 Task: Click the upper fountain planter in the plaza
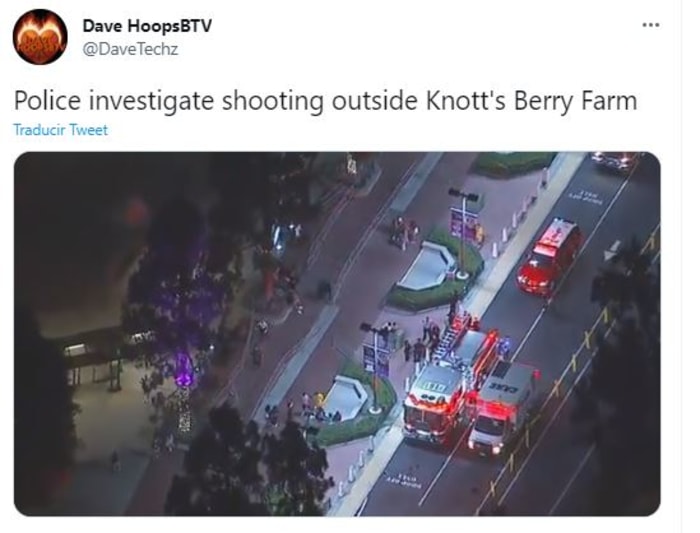click(425, 265)
